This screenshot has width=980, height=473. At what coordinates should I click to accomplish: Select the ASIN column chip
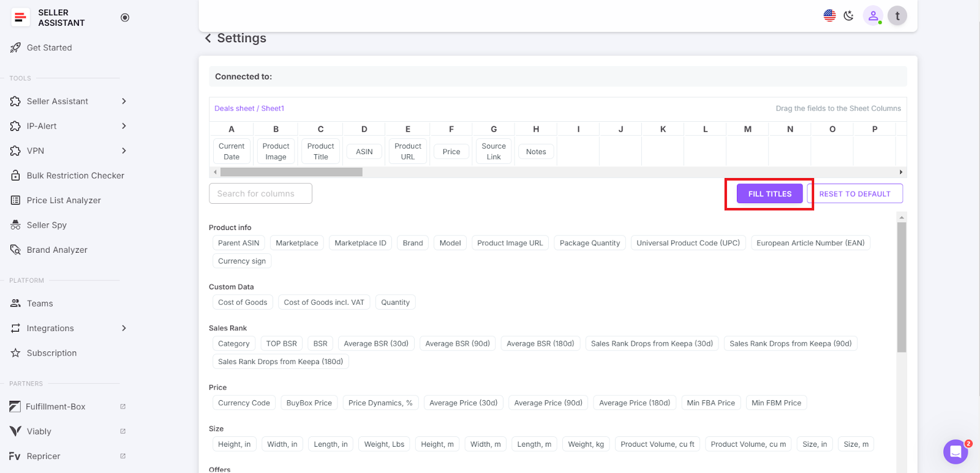click(x=364, y=152)
